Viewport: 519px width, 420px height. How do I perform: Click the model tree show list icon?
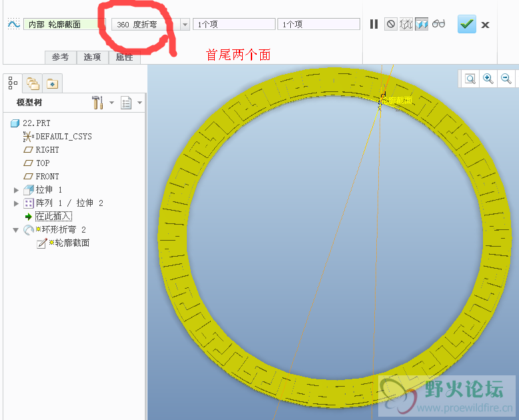point(126,103)
